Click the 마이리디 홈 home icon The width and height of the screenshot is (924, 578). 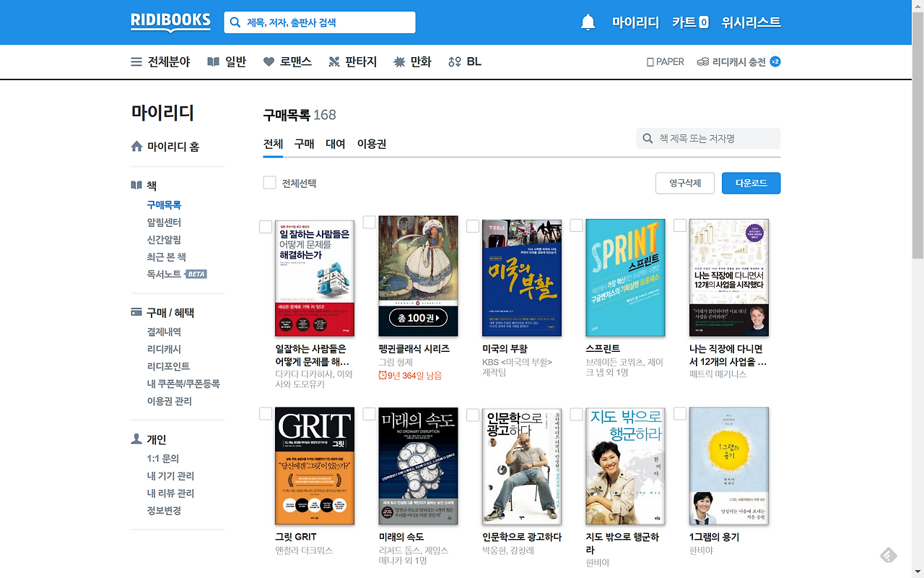(136, 146)
